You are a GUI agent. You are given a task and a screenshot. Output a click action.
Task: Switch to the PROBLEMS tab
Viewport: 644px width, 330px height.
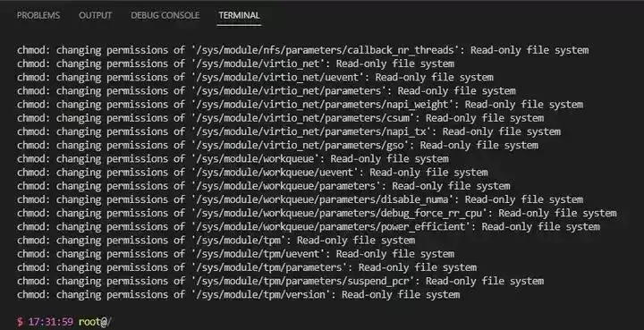point(38,15)
